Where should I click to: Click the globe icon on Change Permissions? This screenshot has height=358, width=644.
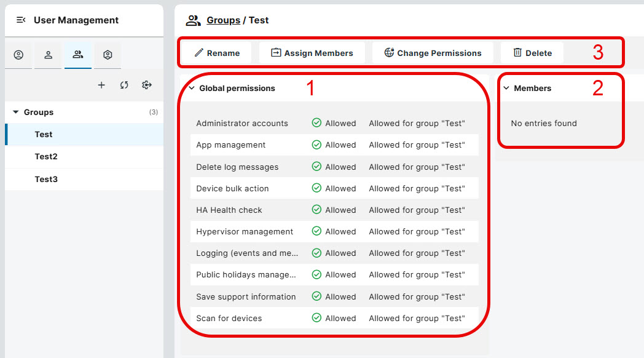point(390,53)
